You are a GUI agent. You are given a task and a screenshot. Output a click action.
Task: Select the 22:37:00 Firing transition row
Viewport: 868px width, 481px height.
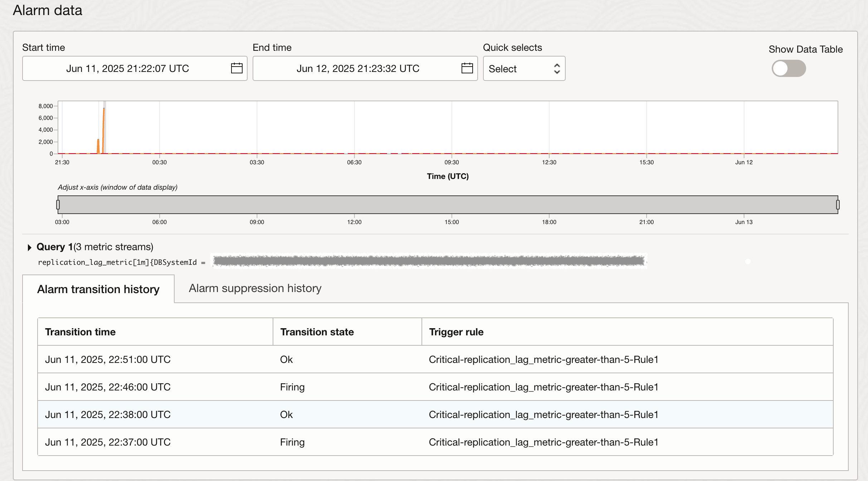point(435,442)
